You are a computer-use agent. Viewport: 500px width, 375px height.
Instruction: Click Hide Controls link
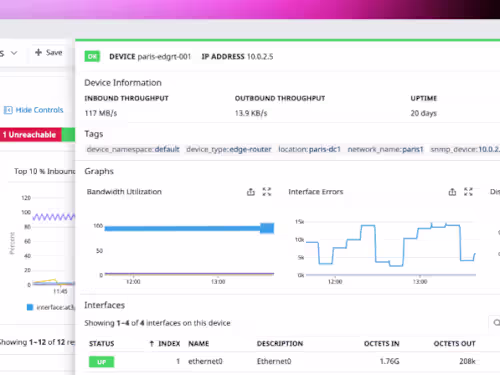click(x=39, y=110)
